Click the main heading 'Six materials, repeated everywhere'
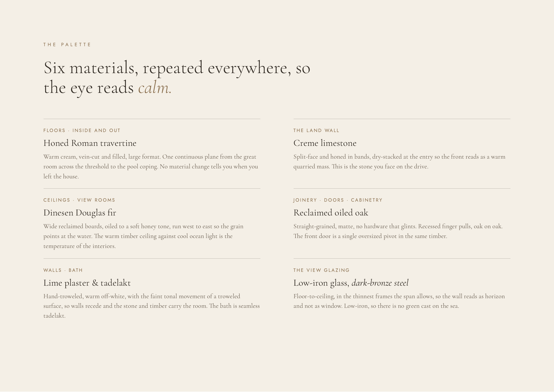The width and height of the screenshot is (554, 392). [177, 78]
